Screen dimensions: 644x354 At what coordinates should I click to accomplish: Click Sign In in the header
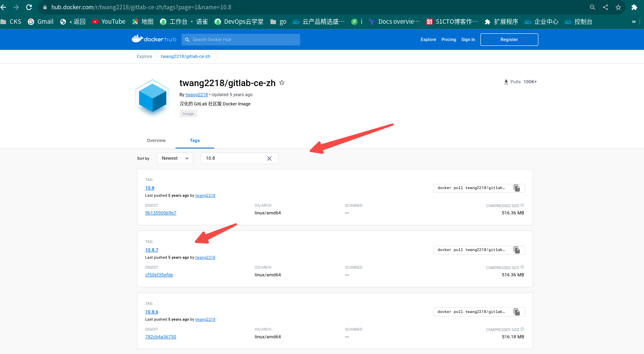click(x=468, y=39)
